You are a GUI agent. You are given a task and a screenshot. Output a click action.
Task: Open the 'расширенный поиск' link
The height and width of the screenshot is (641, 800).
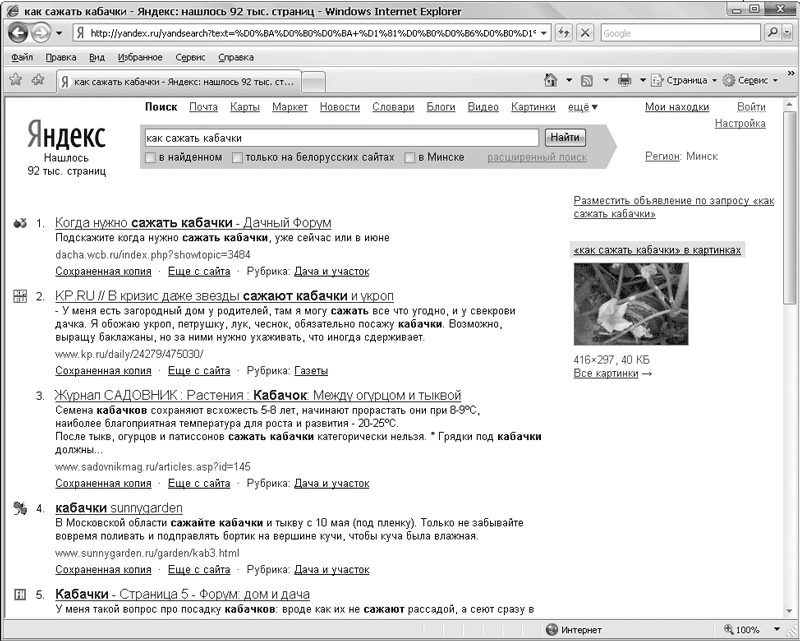point(537,157)
